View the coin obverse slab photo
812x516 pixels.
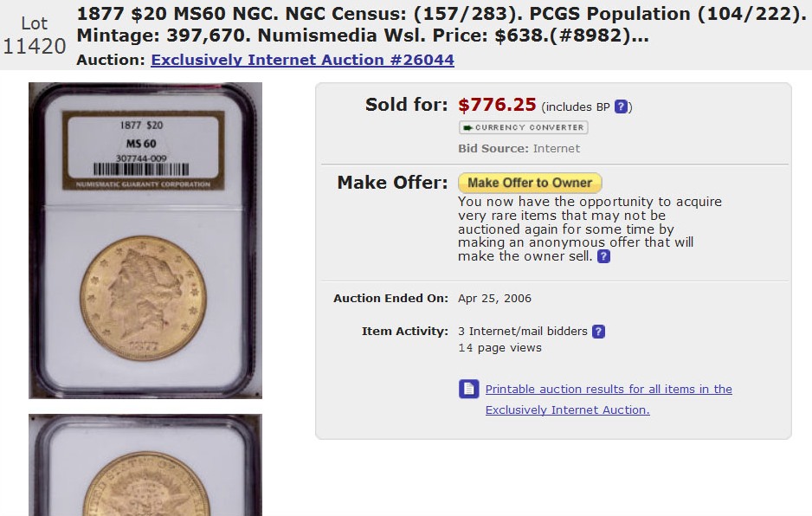pyautogui.click(x=145, y=241)
